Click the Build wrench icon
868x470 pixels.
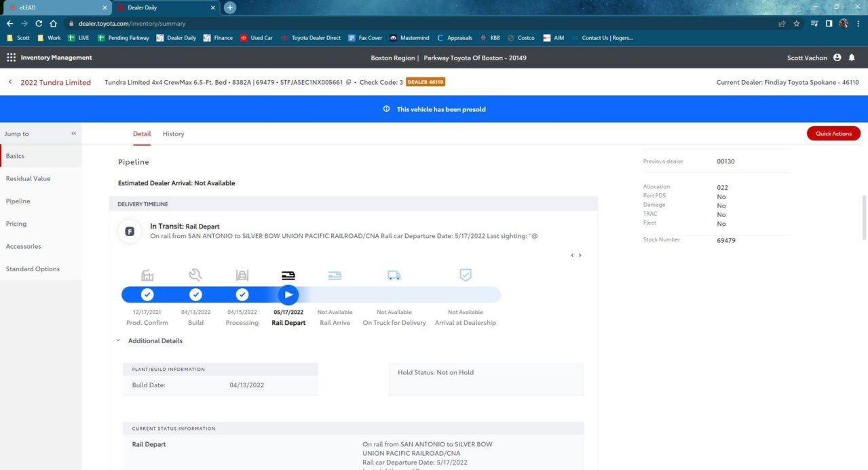[x=195, y=275]
